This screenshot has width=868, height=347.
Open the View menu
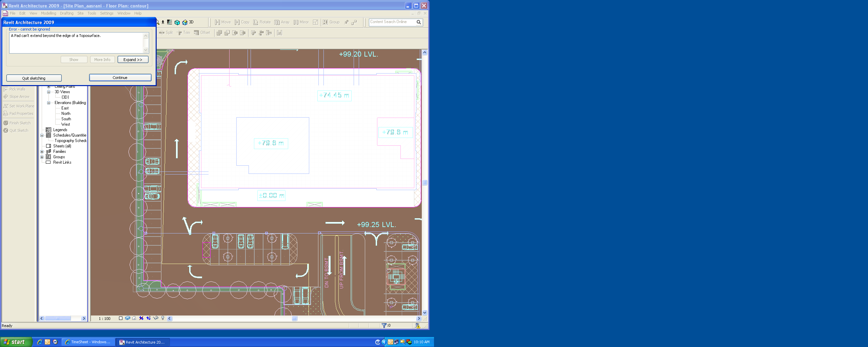click(x=33, y=14)
